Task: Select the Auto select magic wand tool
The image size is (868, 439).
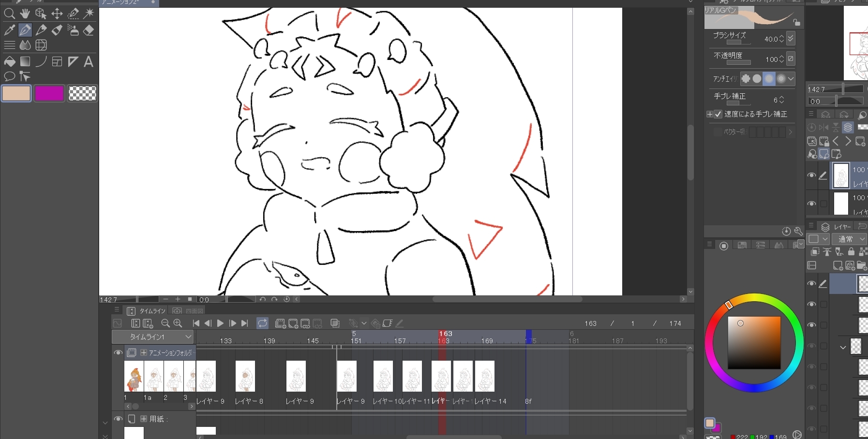Action: tap(89, 14)
